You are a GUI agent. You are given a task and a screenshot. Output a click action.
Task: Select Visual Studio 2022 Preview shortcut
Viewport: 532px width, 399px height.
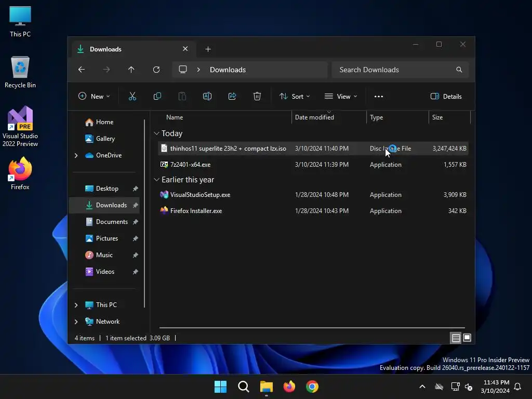20,126
